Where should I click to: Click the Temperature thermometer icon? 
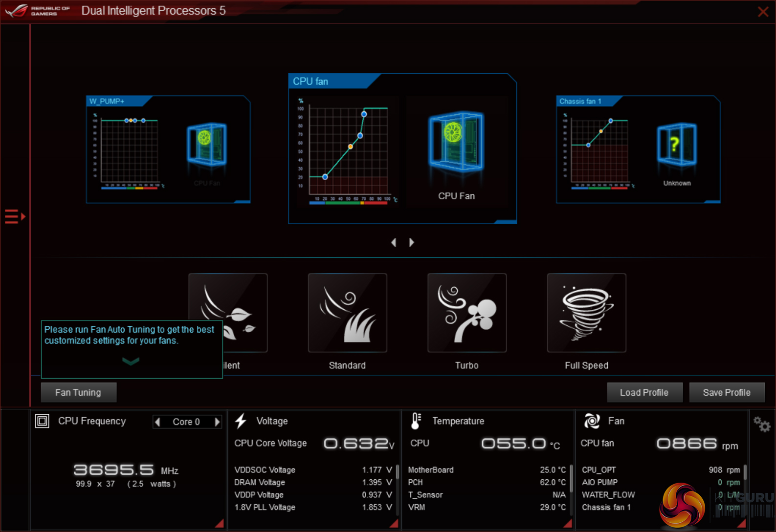[x=416, y=421]
